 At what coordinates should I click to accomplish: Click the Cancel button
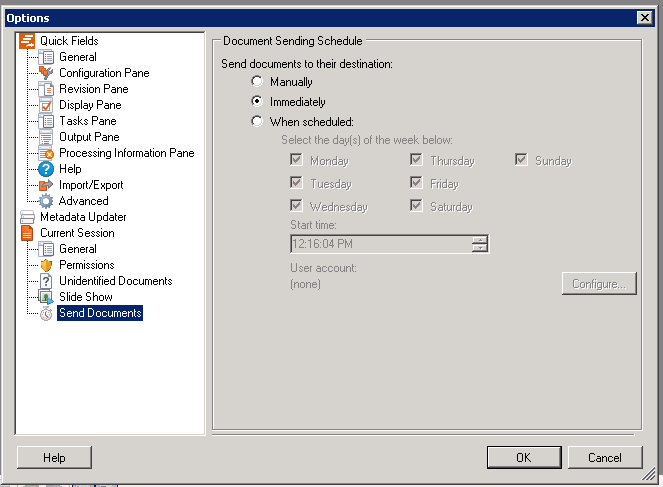coord(605,457)
